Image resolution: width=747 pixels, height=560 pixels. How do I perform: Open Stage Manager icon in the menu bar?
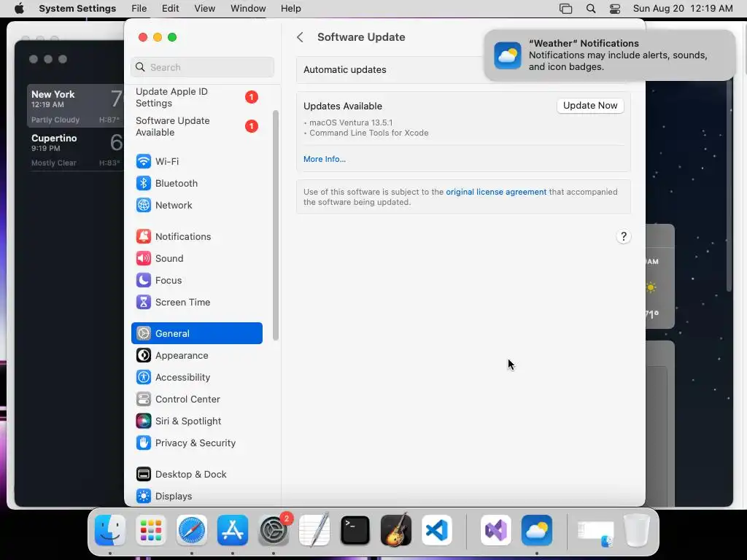pyautogui.click(x=565, y=9)
